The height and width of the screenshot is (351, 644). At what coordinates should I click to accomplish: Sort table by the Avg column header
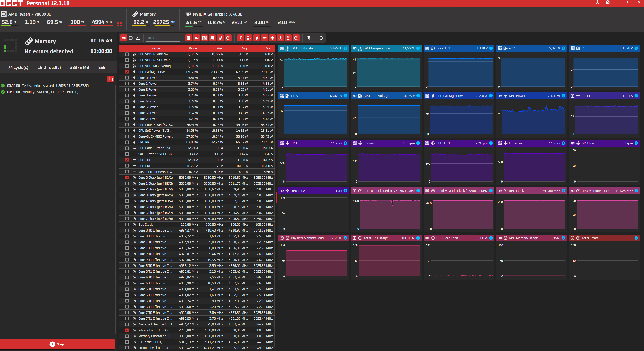point(244,49)
